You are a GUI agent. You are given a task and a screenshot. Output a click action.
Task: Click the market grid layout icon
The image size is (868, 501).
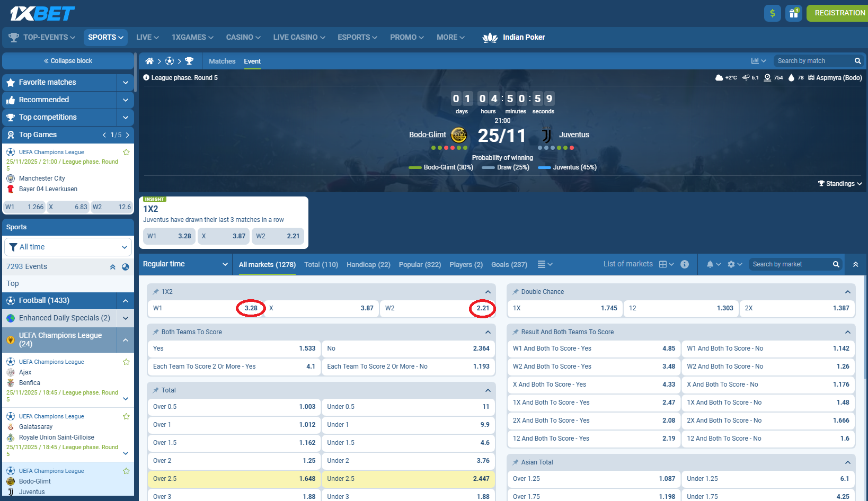(x=663, y=264)
